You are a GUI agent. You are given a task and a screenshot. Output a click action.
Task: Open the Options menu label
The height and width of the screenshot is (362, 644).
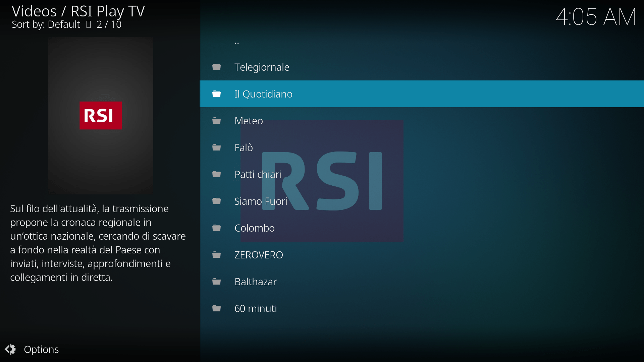pyautogui.click(x=41, y=349)
